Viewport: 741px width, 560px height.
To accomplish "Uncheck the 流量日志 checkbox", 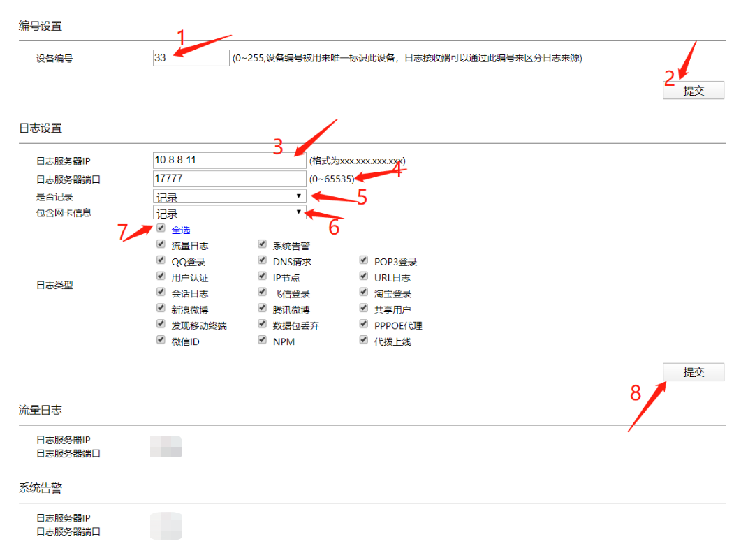I will (x=161, y=244).
